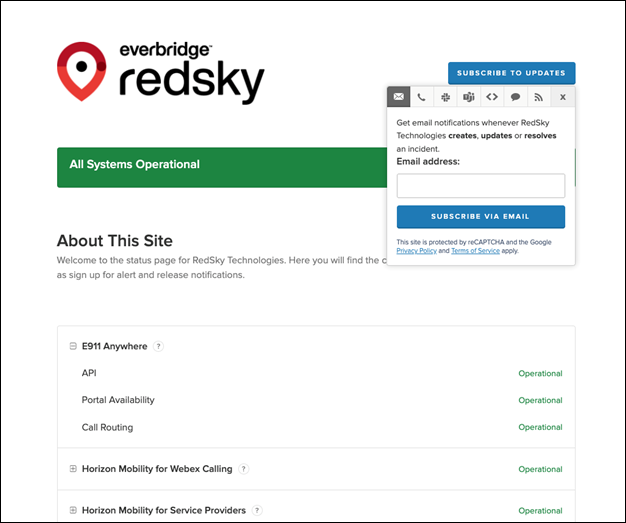Collapse the E911 Anywhere group

[73, 346]
